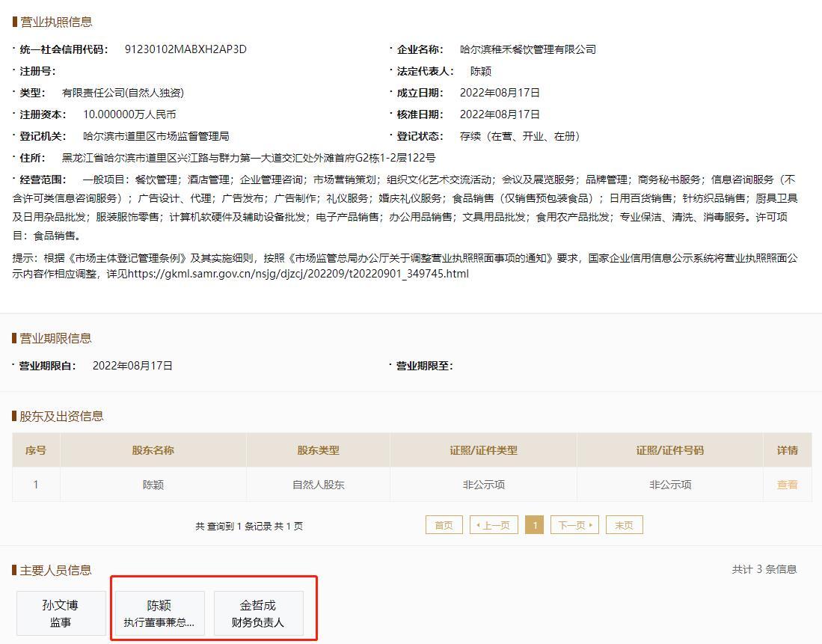Click the 证照/证件类型 column header

[x=483, y=450]
